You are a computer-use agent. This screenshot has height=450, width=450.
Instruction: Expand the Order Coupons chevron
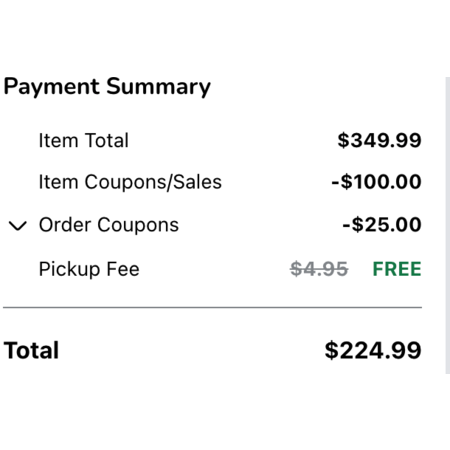click(17, 226)
